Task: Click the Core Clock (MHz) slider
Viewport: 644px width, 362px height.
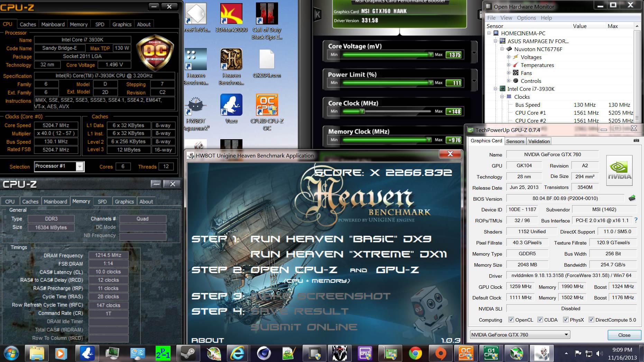Action: pos(387,111)
